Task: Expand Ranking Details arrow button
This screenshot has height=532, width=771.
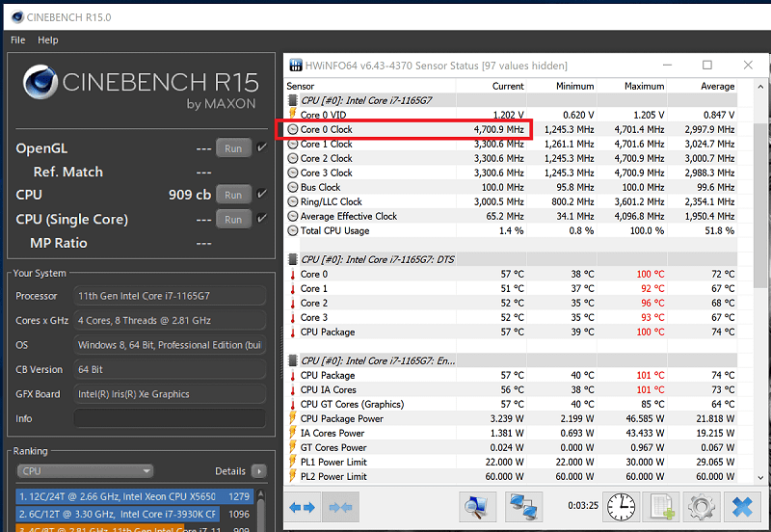Action: tap(258, 471)
